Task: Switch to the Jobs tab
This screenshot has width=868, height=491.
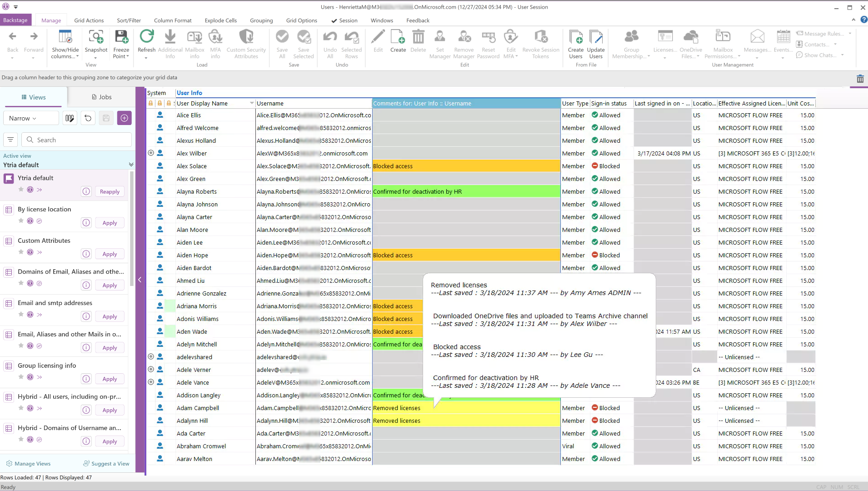Action: [x=101, y=97]
